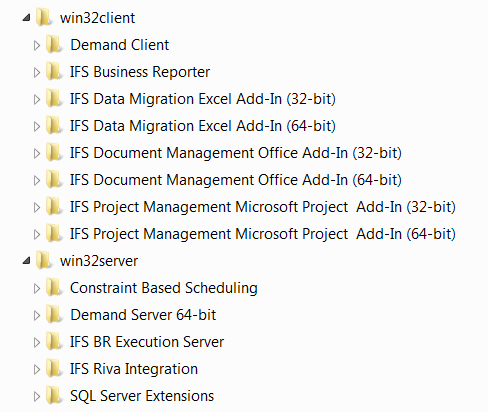Click the win32client folder icon
Viewport: 488px width, 412px height.
pyautogui.click(x=44, y=17)
